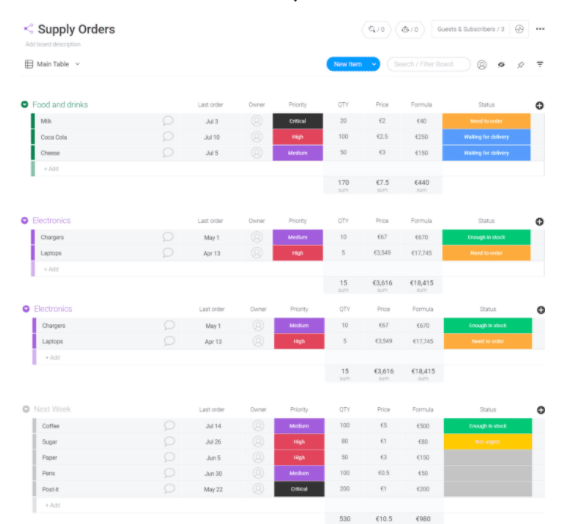The image size is (569, 524).
Task: Click the Jul 10 date for Coca Cola
Action: 212,137
